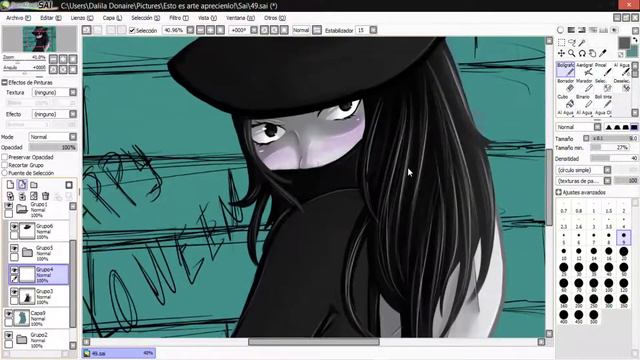Select the Capa9 layer
This screenshot has width=640, height=360.
click(37, 318)
